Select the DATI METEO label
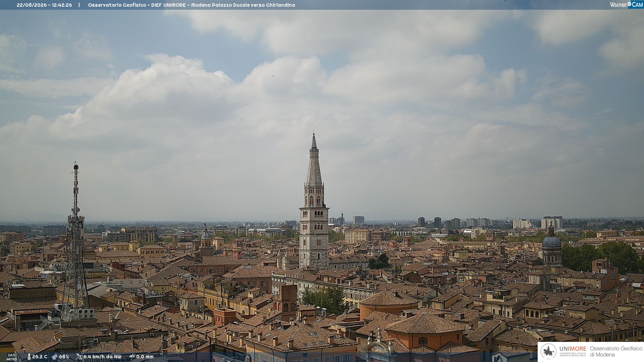Viewport: 644px width, 362px height. coord(12,357)
